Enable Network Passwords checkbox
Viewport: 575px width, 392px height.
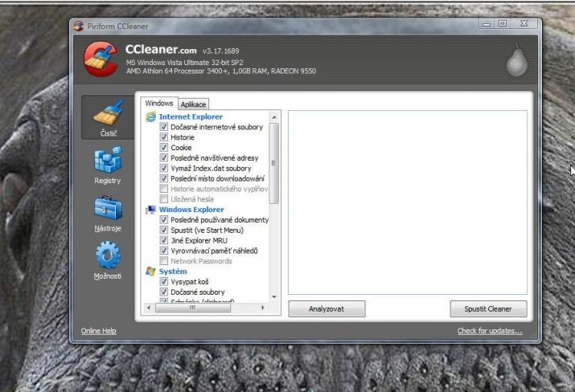coord(164,261)
